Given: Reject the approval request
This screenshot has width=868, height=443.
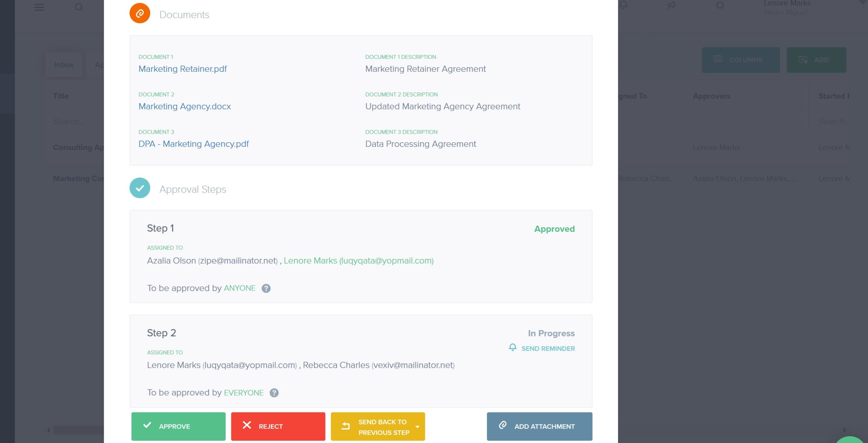Looking at the screenshot, I should 278,426.
